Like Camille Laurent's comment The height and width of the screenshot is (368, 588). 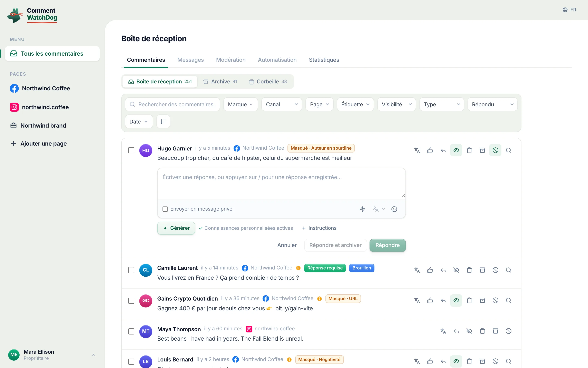[430, 270]
